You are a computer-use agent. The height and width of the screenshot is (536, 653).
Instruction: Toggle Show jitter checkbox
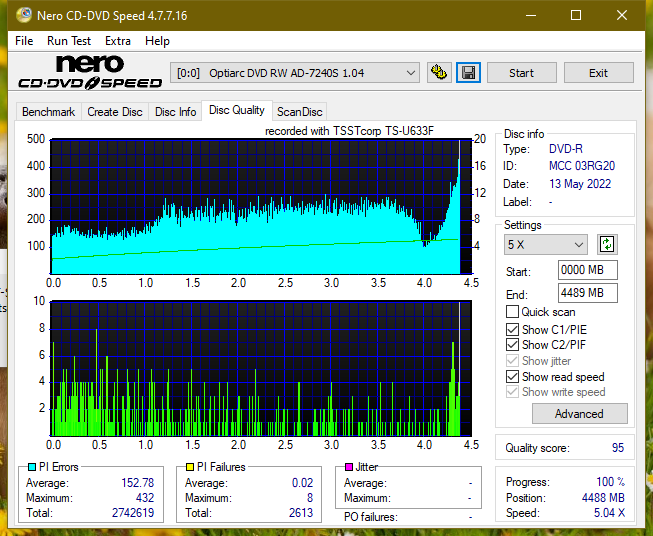point(512,361)
